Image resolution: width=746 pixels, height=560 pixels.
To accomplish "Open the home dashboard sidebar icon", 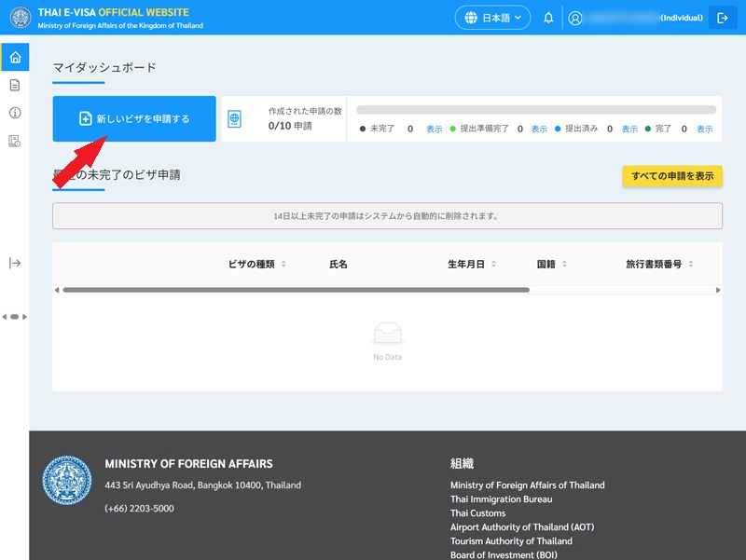I will pyautogui.click(x=15, y=57).
